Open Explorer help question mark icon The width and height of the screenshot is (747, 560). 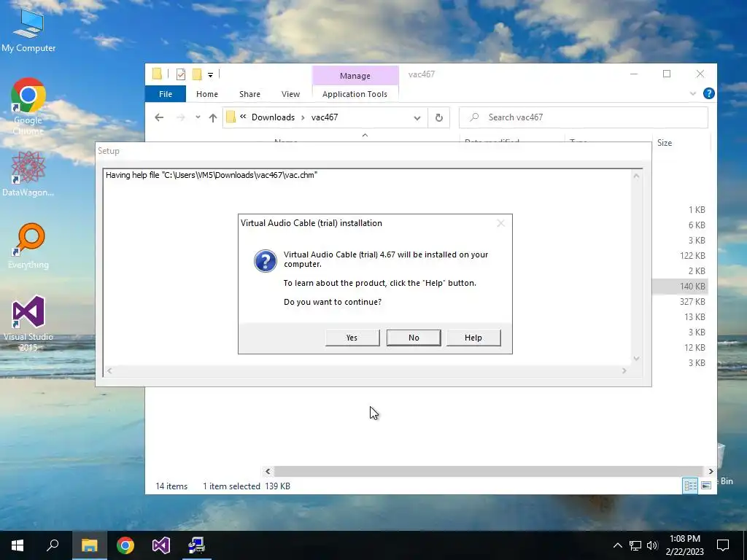(x=708, y=94)
